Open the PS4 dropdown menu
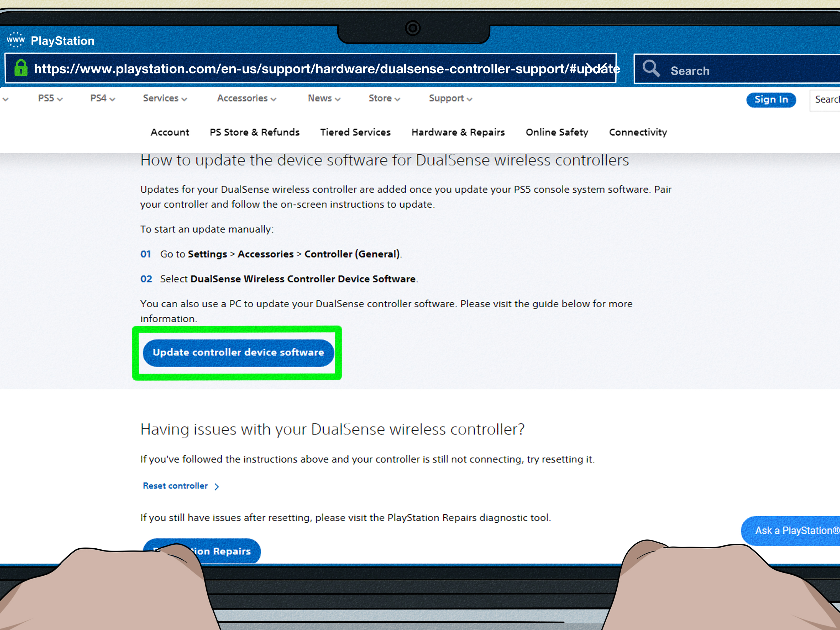Screen dimensions: 840x630 102,98
